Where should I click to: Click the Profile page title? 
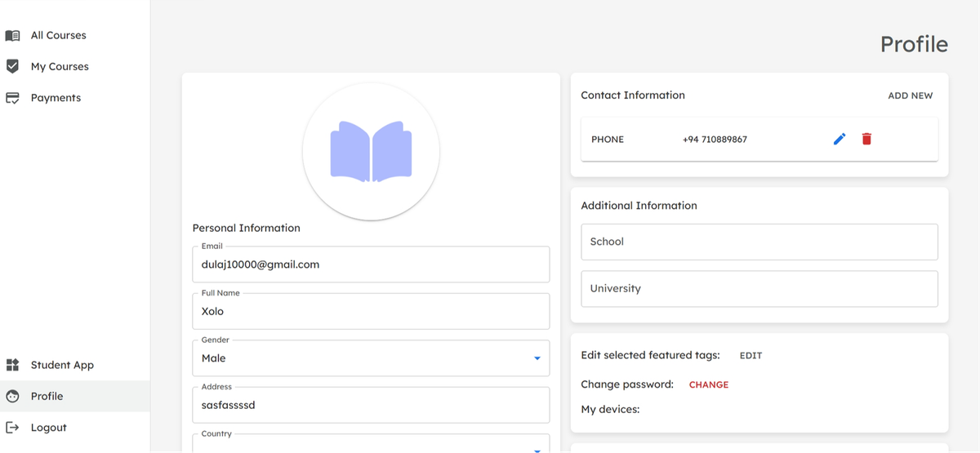click(x=914, y=44)
